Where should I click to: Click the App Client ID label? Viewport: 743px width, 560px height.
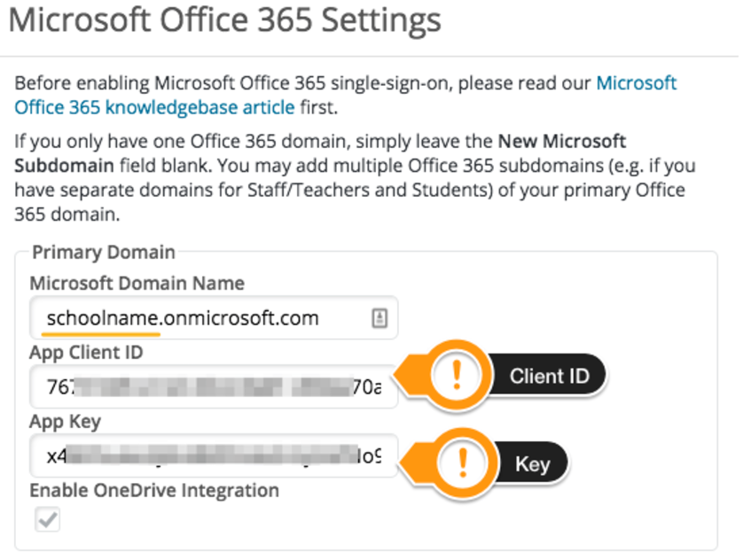(86, 352)
